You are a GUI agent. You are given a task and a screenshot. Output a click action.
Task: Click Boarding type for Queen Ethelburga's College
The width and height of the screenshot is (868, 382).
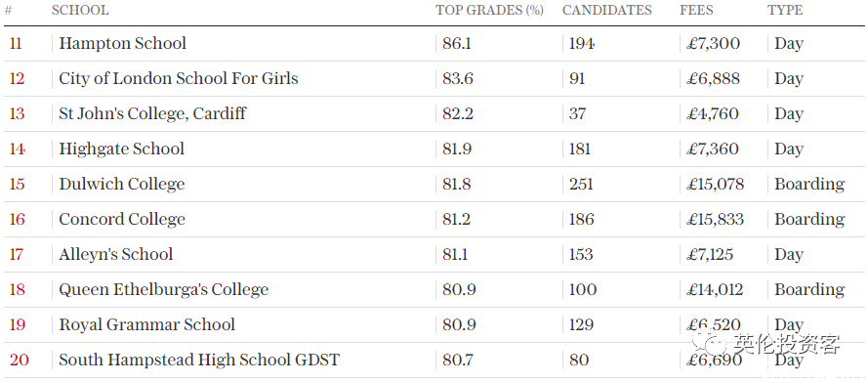(x=809, y=289)
